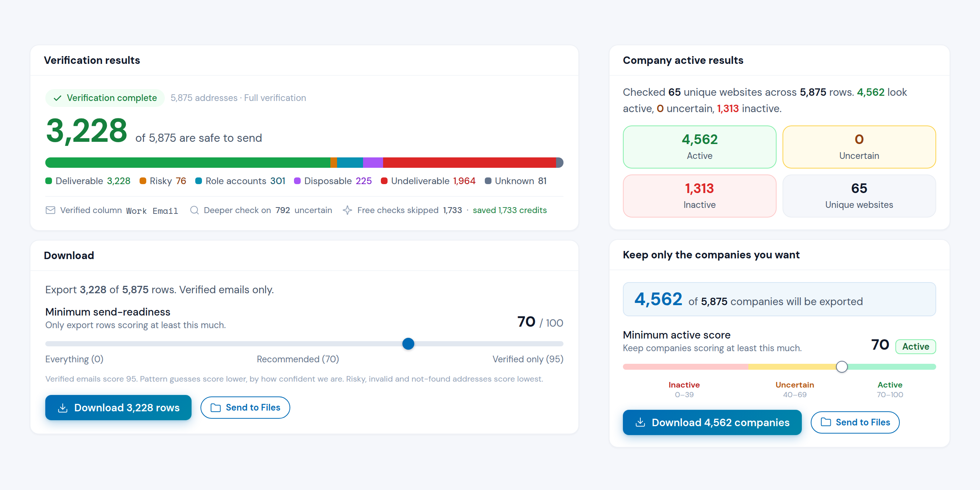Click the Recommended (70) slider label
The height and width of the screenshot is (490, 980).
point(298,359)
